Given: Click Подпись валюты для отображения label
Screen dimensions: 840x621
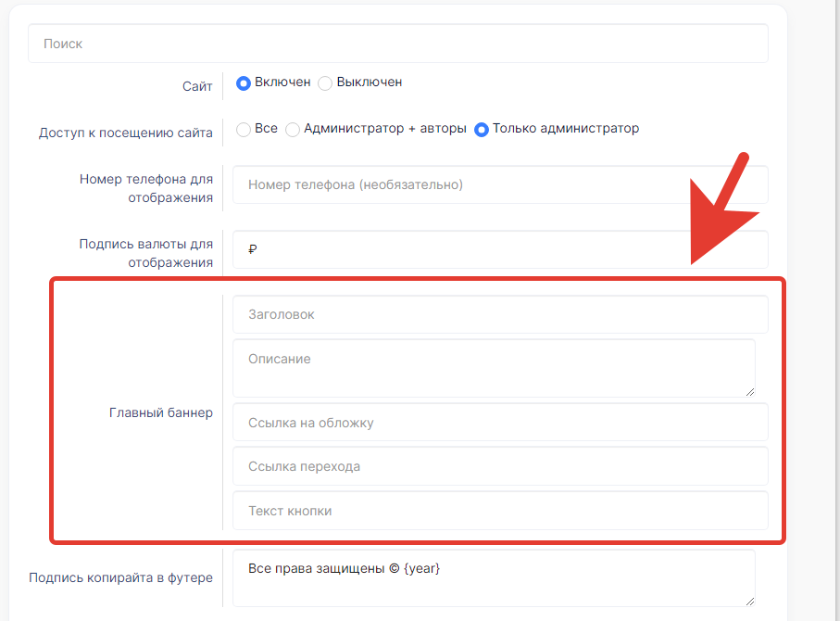Looking at the screenshot, I should point(145,253).
